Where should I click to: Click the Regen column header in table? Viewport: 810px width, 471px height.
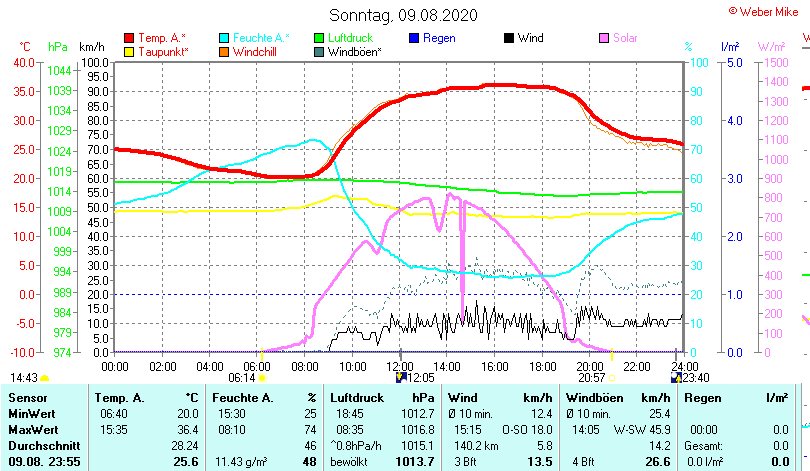(x=703, y=398)
